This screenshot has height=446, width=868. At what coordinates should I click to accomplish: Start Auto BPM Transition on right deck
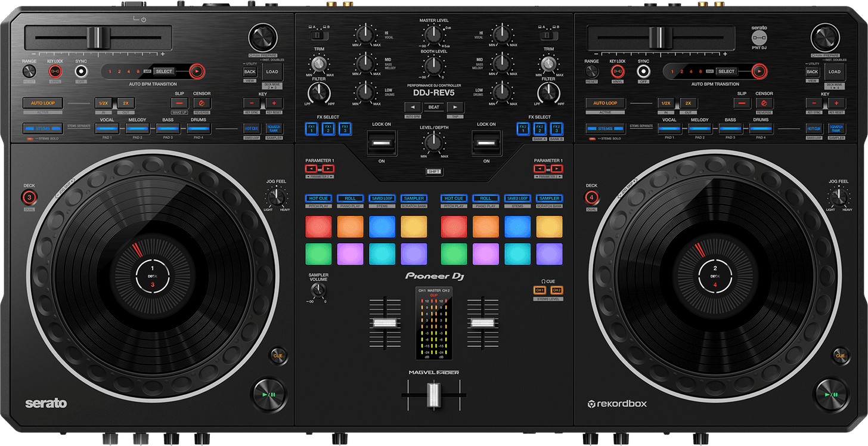758,72
